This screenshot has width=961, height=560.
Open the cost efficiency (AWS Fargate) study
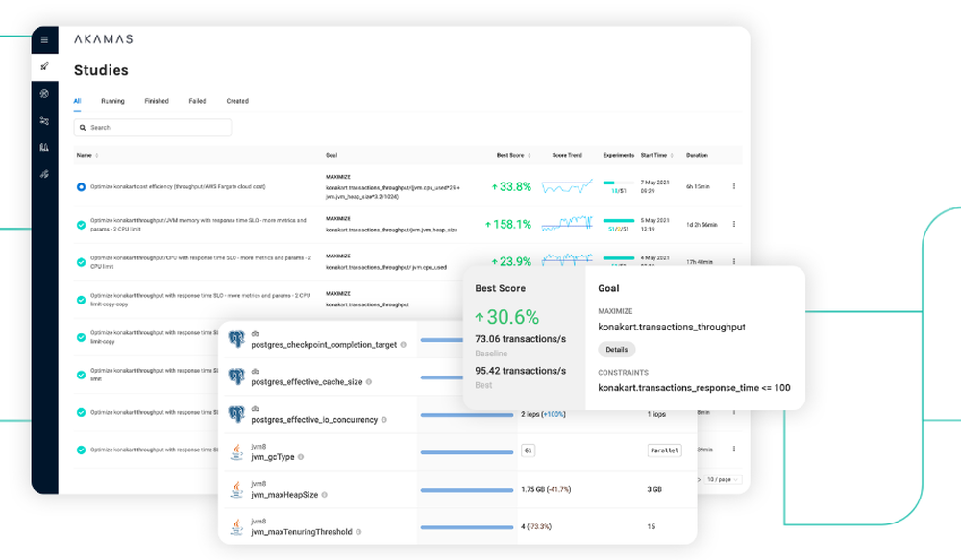coord(178,187)
